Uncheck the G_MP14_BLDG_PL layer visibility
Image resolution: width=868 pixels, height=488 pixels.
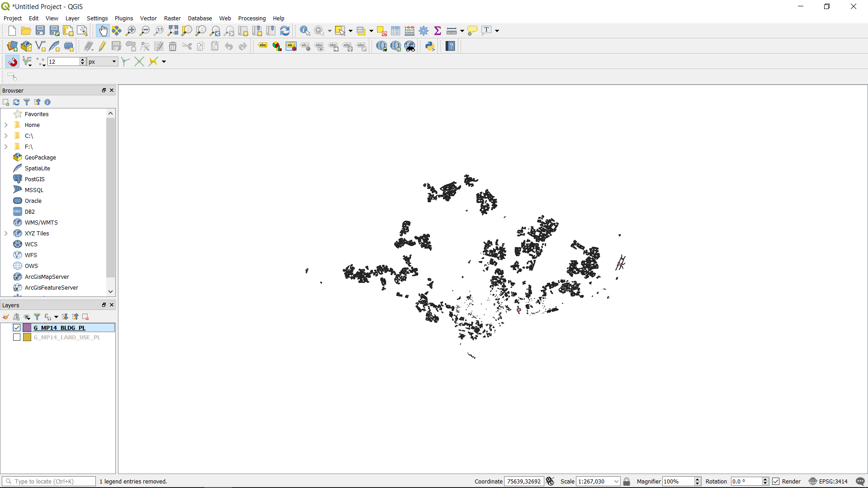click(x=17, y=328)
